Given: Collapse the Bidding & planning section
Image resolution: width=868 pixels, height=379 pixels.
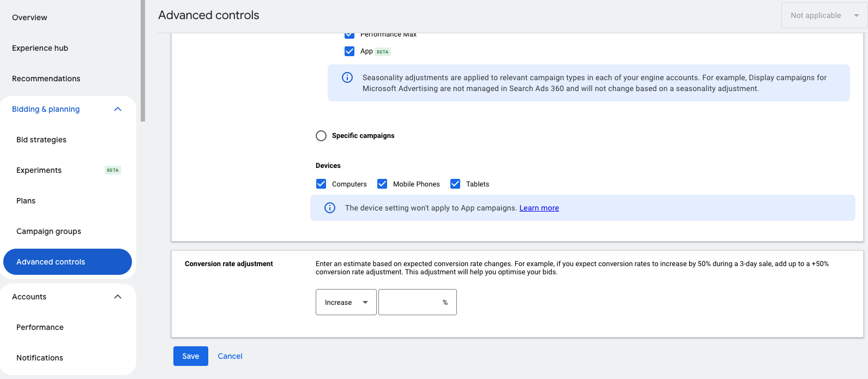Looking at the screenshot, I should (118, 109).
